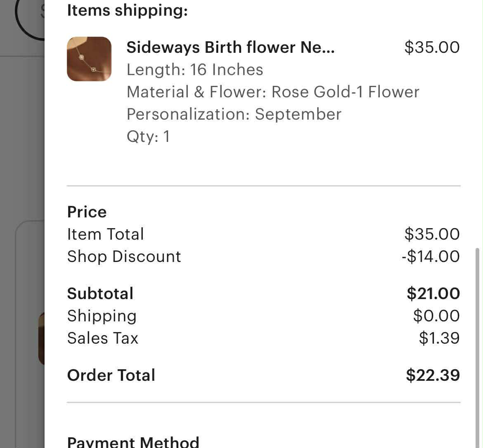Click the Item Total label
The height and width of the screenshot is (448, 483).
click(105, 234)
